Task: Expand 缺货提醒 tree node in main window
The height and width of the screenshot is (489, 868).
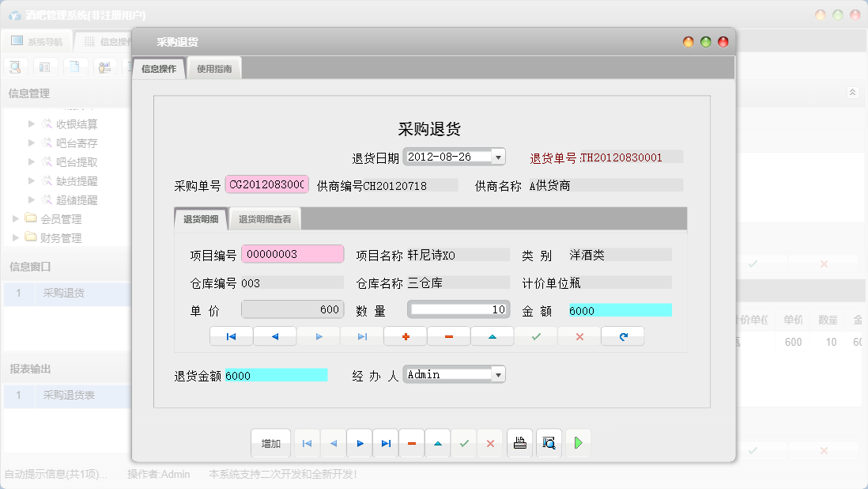Action: (32, 180)
